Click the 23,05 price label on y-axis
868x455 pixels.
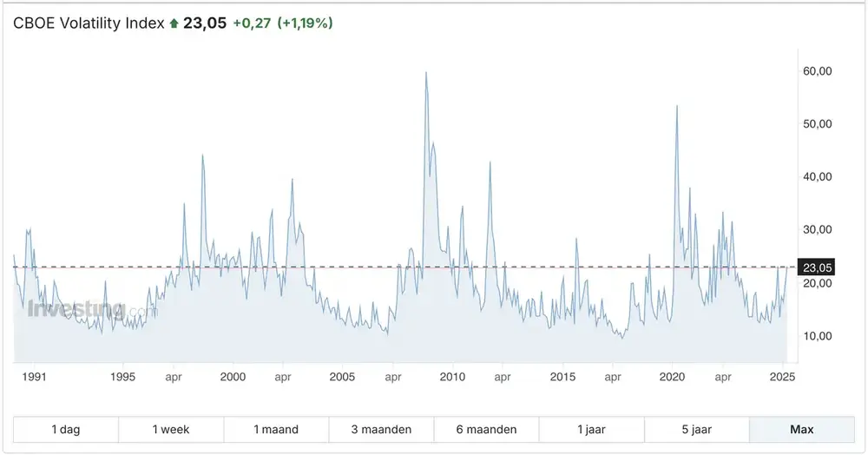pos(816,268)
